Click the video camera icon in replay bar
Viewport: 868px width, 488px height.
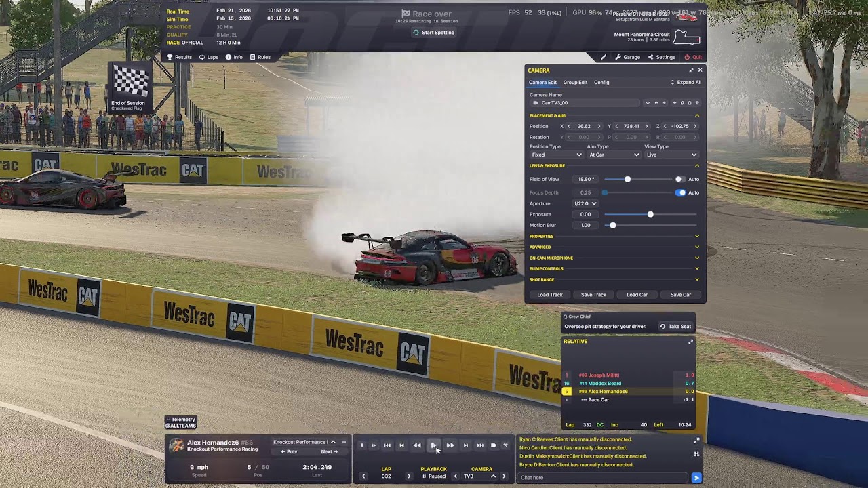pyautogui.click(x=494, y=445)
